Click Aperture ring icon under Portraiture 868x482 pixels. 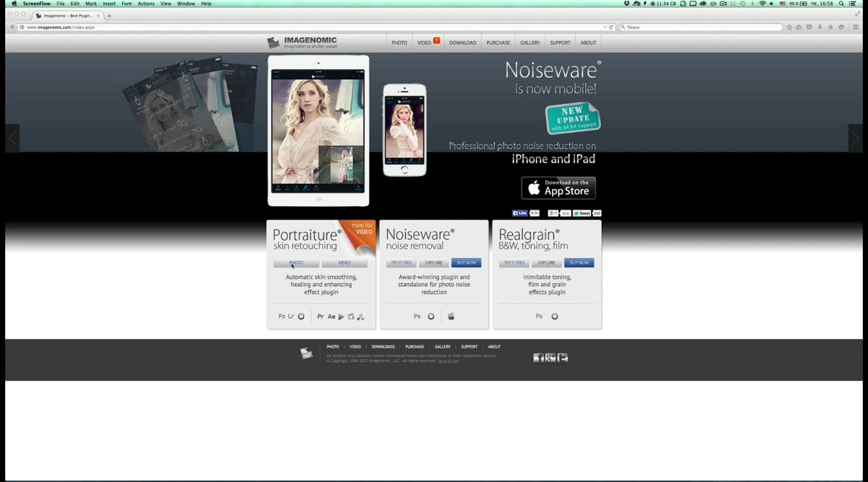302,317
